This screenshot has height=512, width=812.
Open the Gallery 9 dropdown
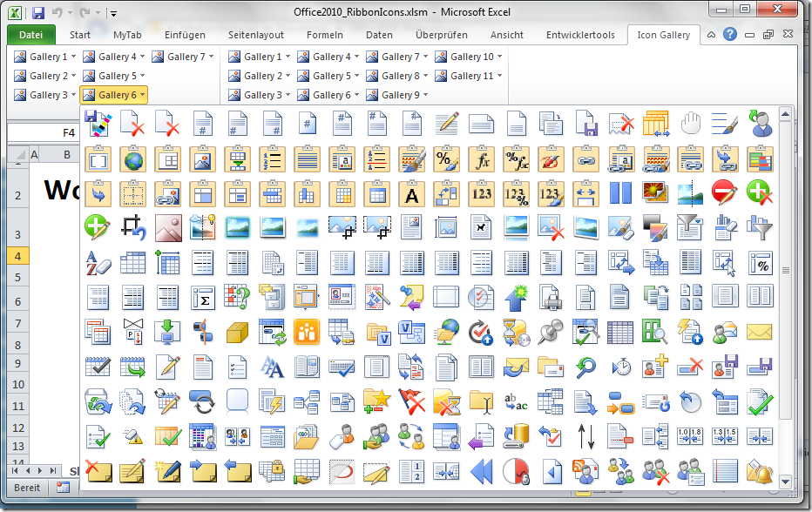click(x=397, y=95)
